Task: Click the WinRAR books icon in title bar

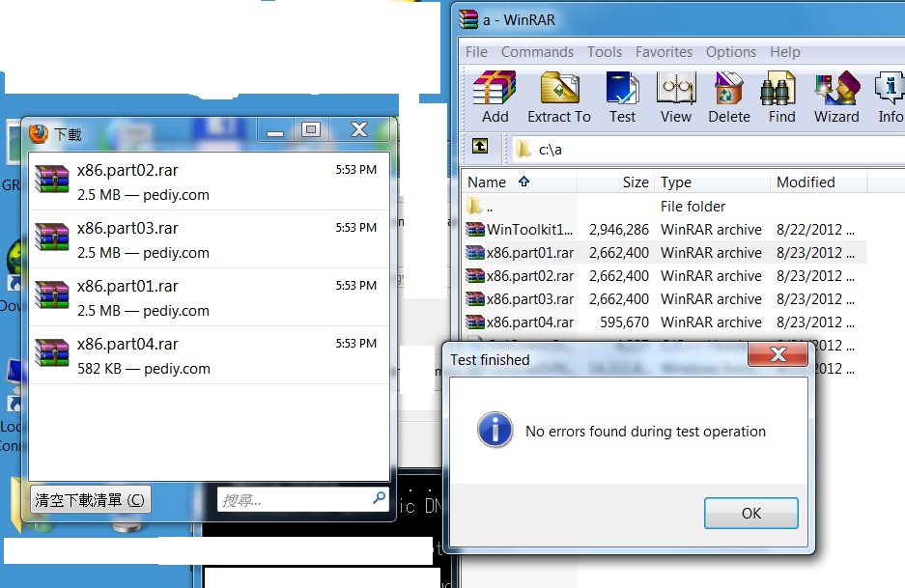Action: click(468, 19)
